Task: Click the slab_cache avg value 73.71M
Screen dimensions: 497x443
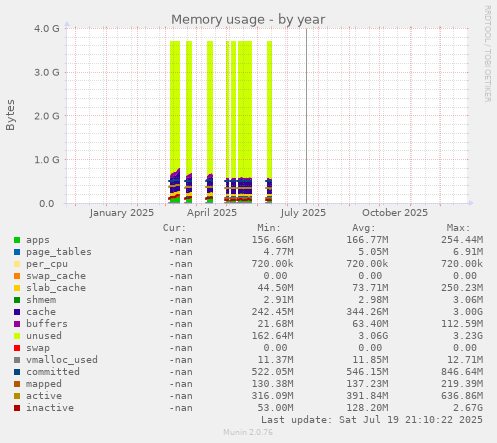Action: click(x=370, y=288)
